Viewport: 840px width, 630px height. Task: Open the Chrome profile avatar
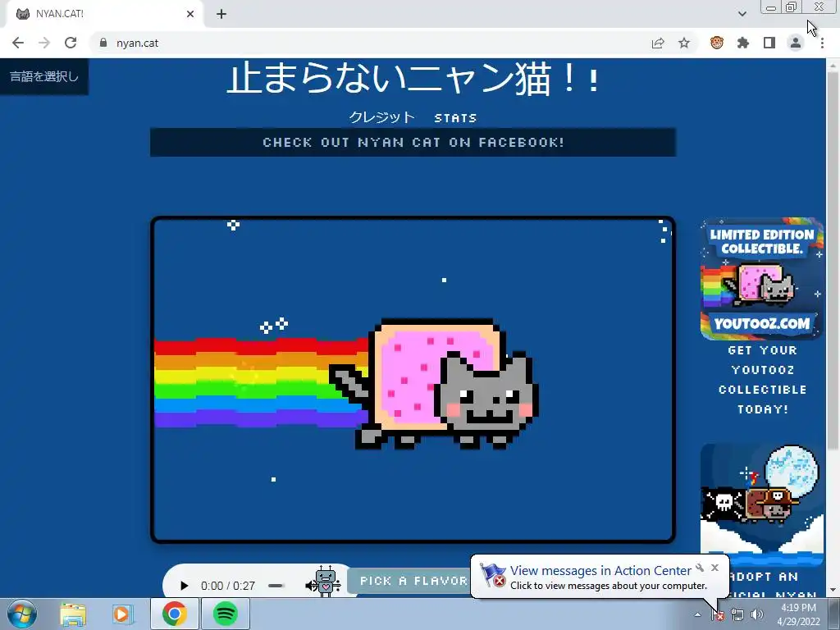(x=796, y=43)
